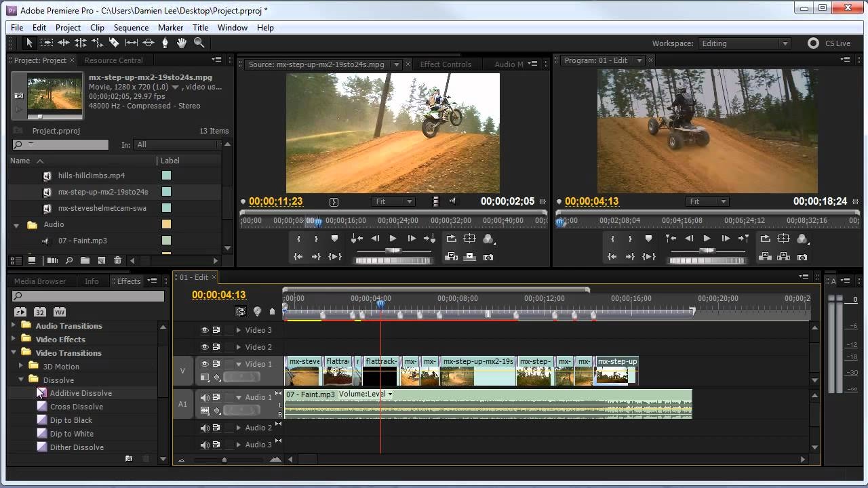Select hills-hillclimbs.mp4 in the Project panel

91,176
